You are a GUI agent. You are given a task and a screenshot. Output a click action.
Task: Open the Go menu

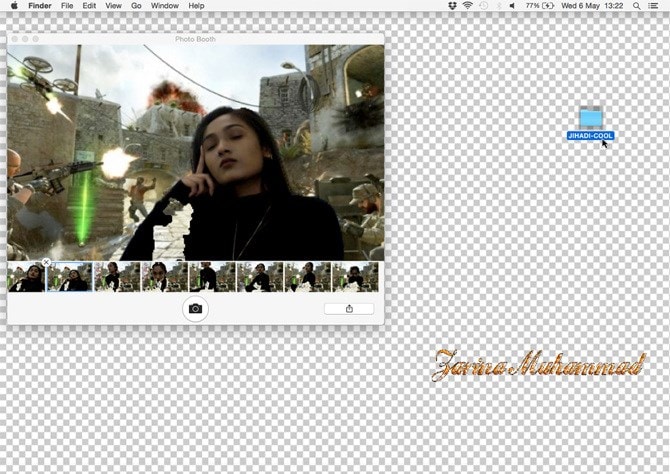point(136,6)
